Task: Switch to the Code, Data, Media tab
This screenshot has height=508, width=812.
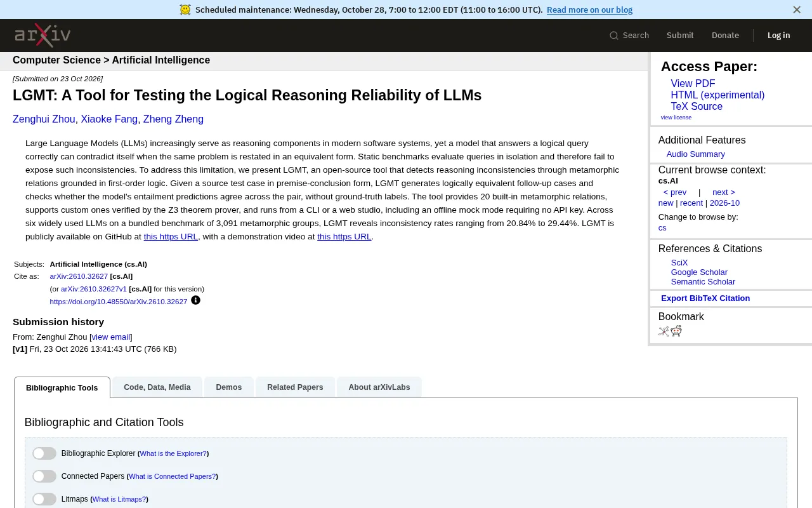Action: tap(157, 387)
